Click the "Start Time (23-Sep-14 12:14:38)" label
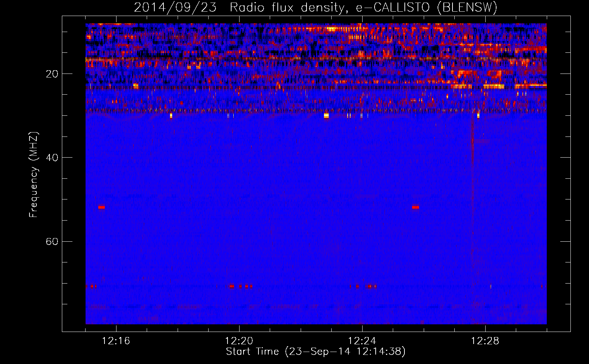 [x=316, y=352]
